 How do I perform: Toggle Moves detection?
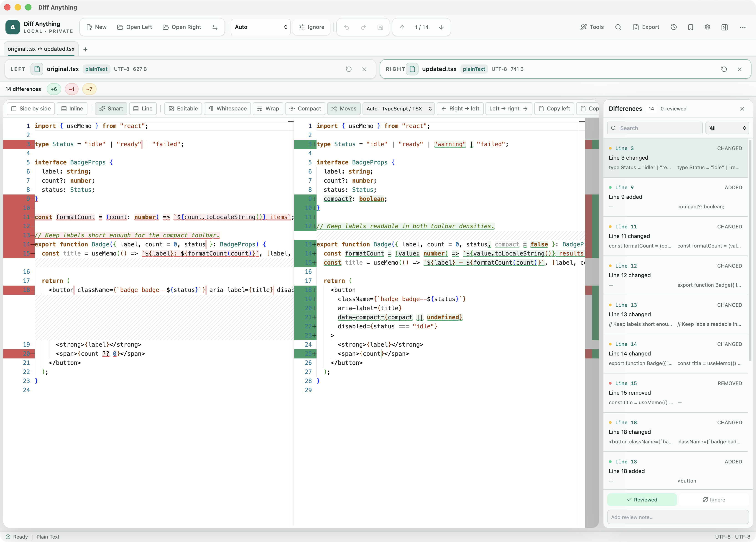tap(344, 109)
